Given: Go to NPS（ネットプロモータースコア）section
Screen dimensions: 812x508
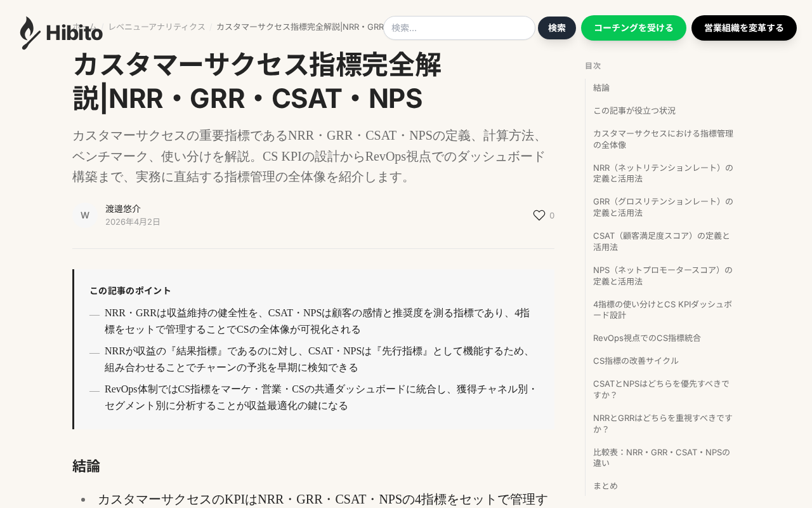Looking at the screenshot, I should [664, 276].
